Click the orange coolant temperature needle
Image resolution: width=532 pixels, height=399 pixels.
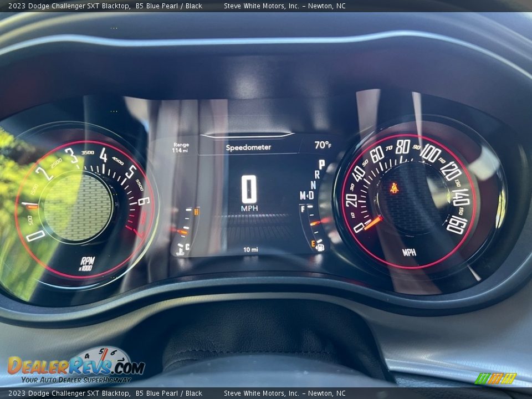click(182, 232)
